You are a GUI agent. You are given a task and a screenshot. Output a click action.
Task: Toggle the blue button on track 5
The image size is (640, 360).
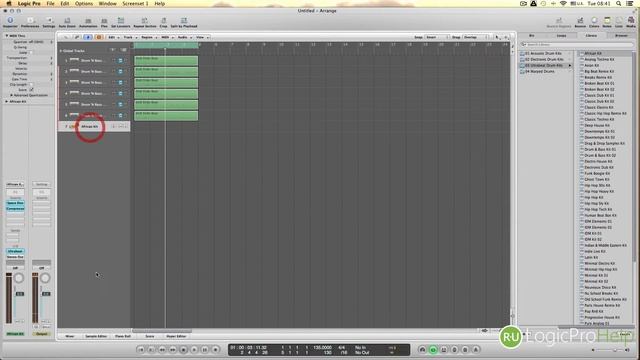[120, 104]
